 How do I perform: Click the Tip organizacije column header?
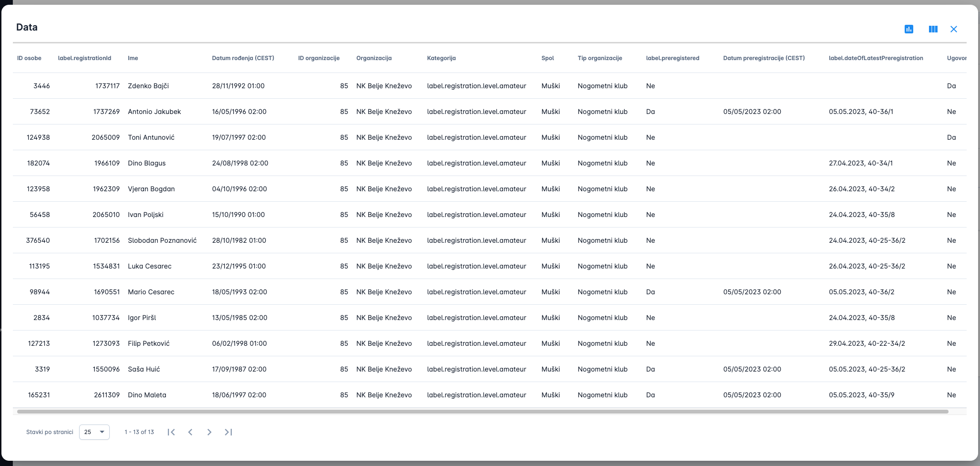pos(599,58)
